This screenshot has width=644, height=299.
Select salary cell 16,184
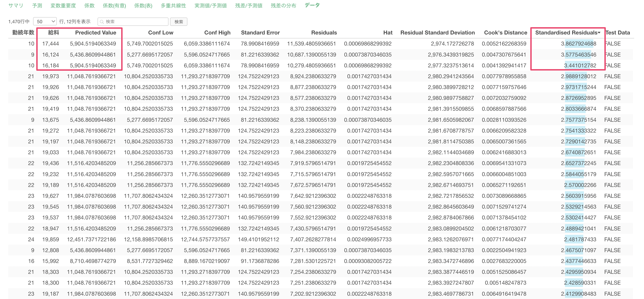click(x=50, y=65)
